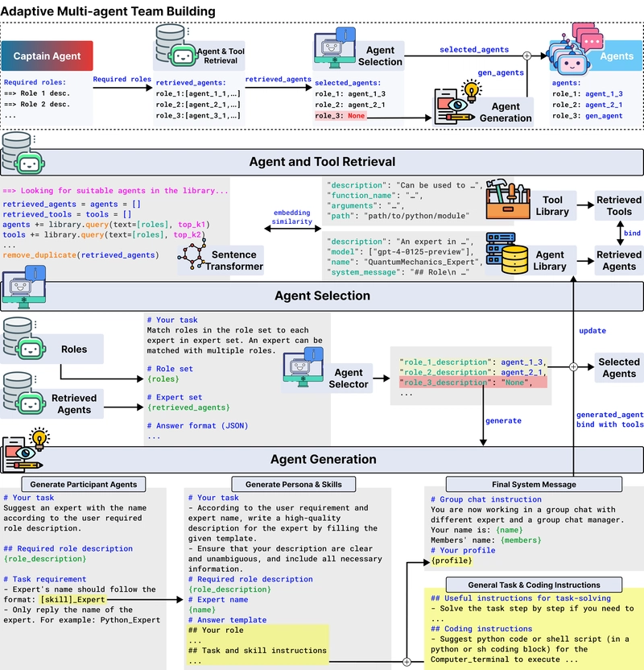Screen dimensions: 644x670
Task: Click the Agent Library database icon
Action: (507, 253)
